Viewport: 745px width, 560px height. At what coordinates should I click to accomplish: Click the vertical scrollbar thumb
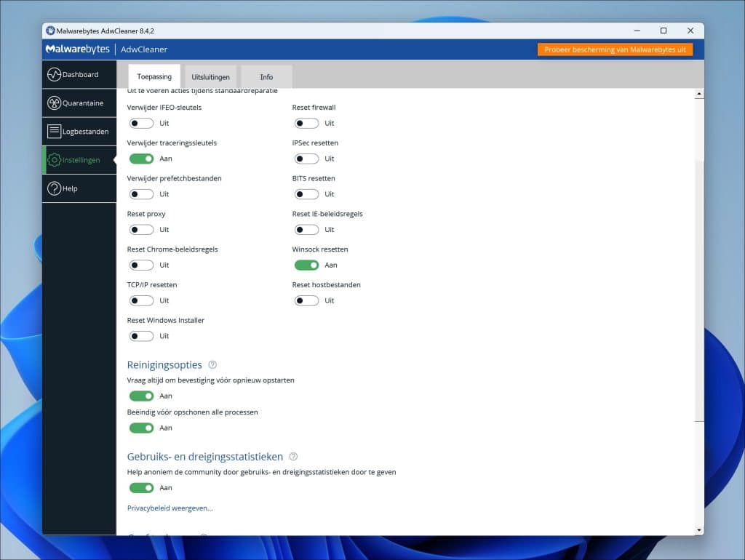point(699,290)
